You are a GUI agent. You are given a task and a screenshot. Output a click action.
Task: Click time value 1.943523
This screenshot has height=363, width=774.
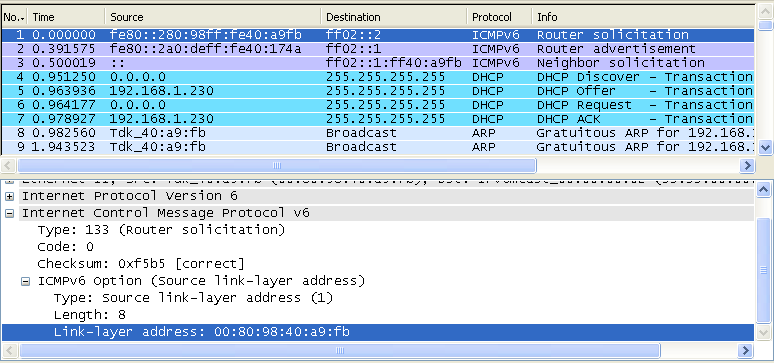(64, 147)
